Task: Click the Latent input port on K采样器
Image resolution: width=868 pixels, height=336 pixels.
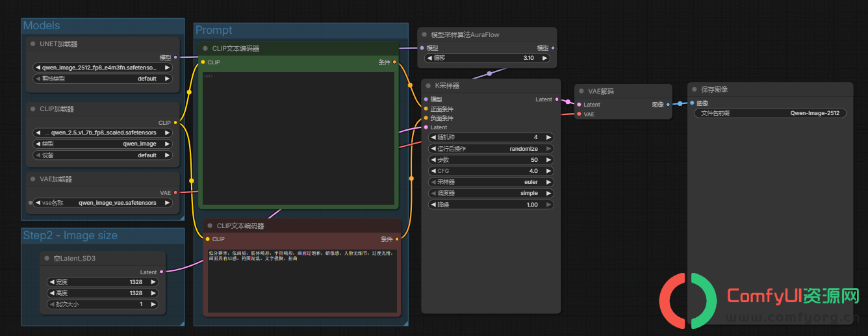Action: [426, 127]
